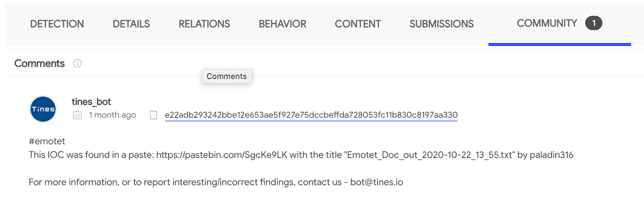644x201 pixels.
Task: Go to the BEHAVIOR tab
Action: click(282, 24)
